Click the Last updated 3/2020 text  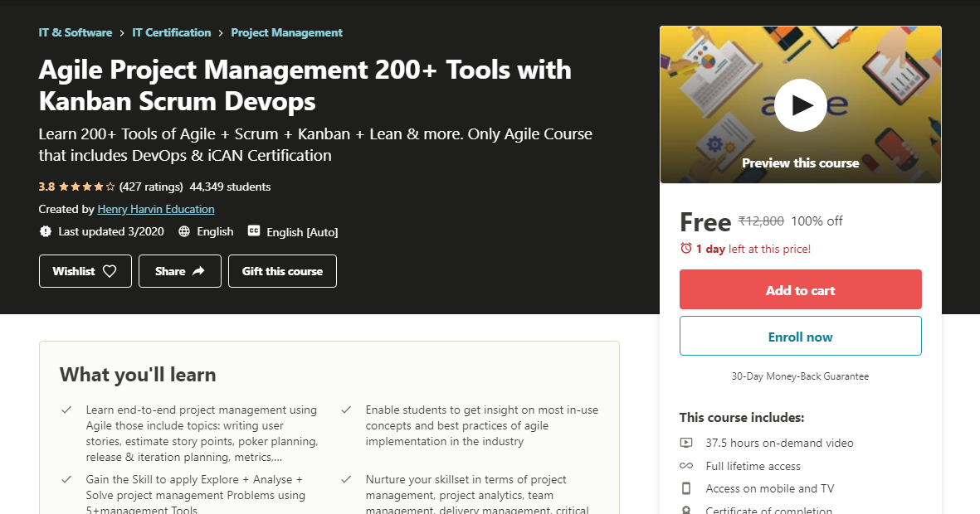click(x=111, y=231)
